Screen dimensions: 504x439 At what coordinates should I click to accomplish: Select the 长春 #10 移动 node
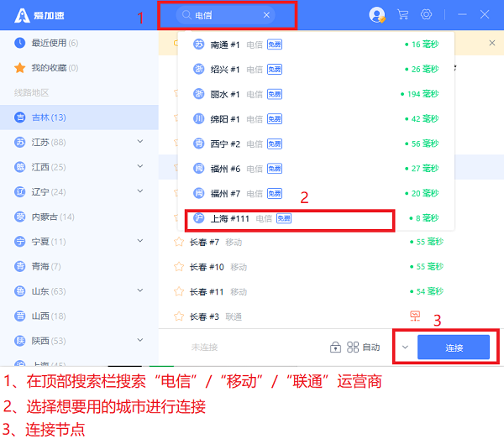coord(331,267)
